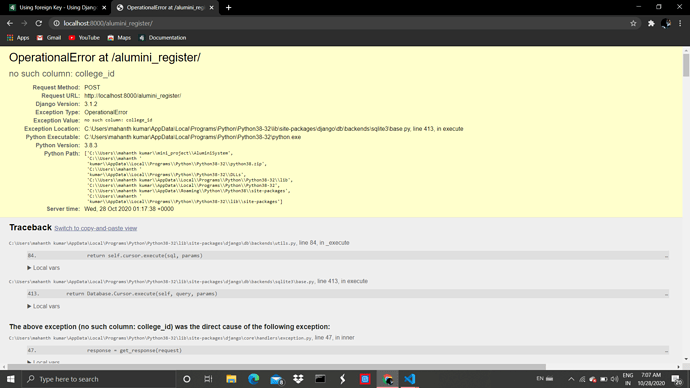Bookmark this page with the star icon

(633, 23)
